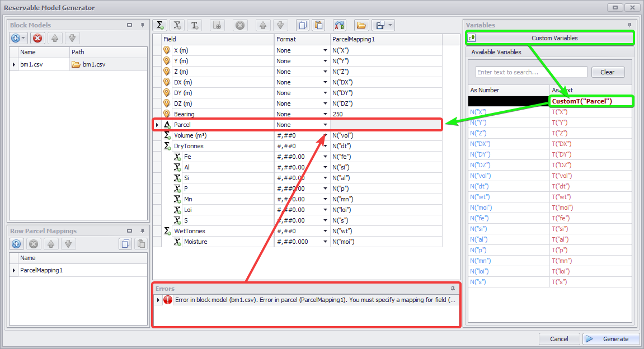Viewport: 644px width, 349px height.
Task: Click the paste icon in fields toolbar
Action: [x=318, y=25]
